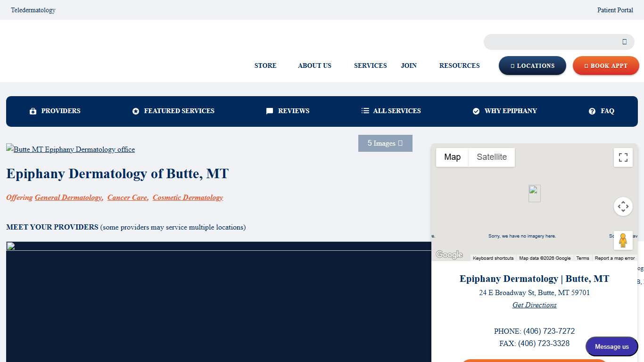Viewport: 644px width, 362px height.
Task: Open the 5 Images photo gallery
Action: [x=385, y=143]
